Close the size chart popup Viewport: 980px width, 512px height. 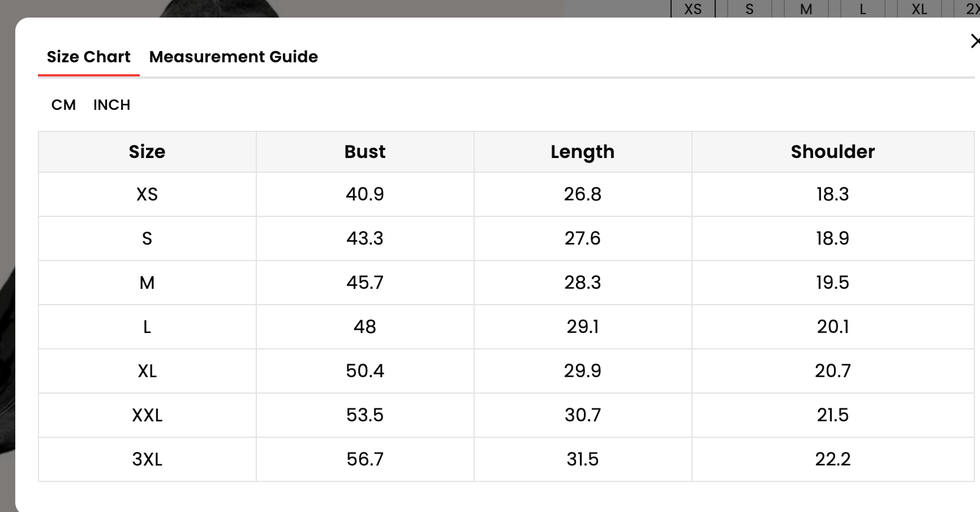[x=974, y=41]
